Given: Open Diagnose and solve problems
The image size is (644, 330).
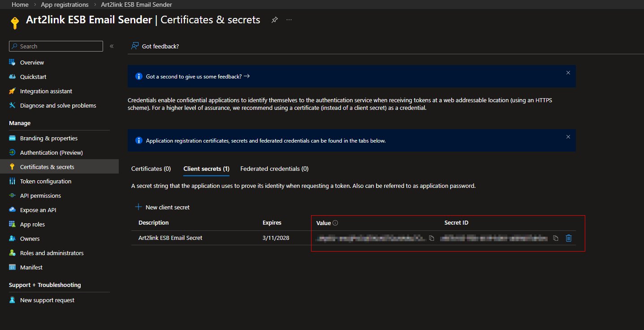Looking at the screenshot, I should point(58,105).
